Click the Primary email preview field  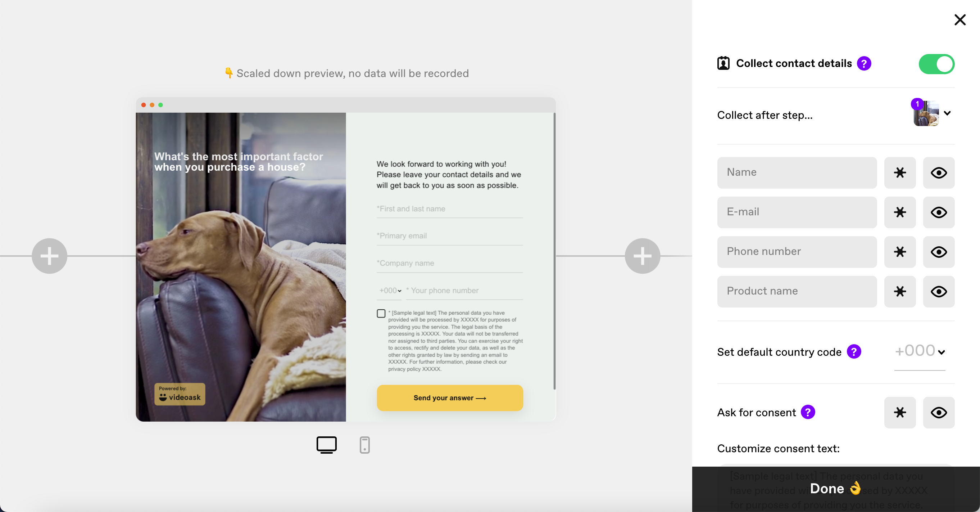[x=450, y=236]
